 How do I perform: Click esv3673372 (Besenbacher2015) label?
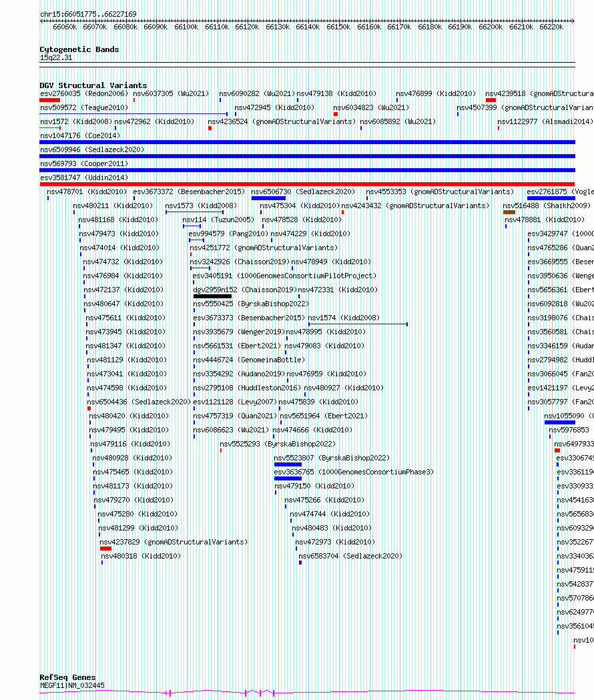click(x=189, y=191)
